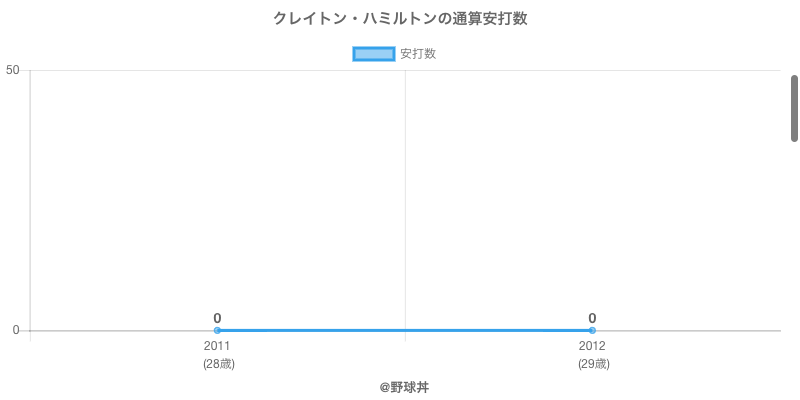Click the left y-axis line

click(30, 200)
